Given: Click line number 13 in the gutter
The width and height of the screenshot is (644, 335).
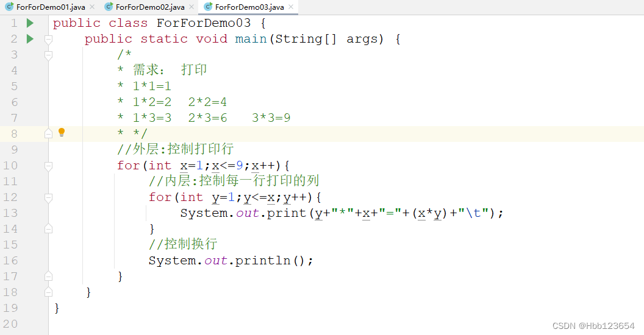Looking at the screenshot, I should [10, 213].
